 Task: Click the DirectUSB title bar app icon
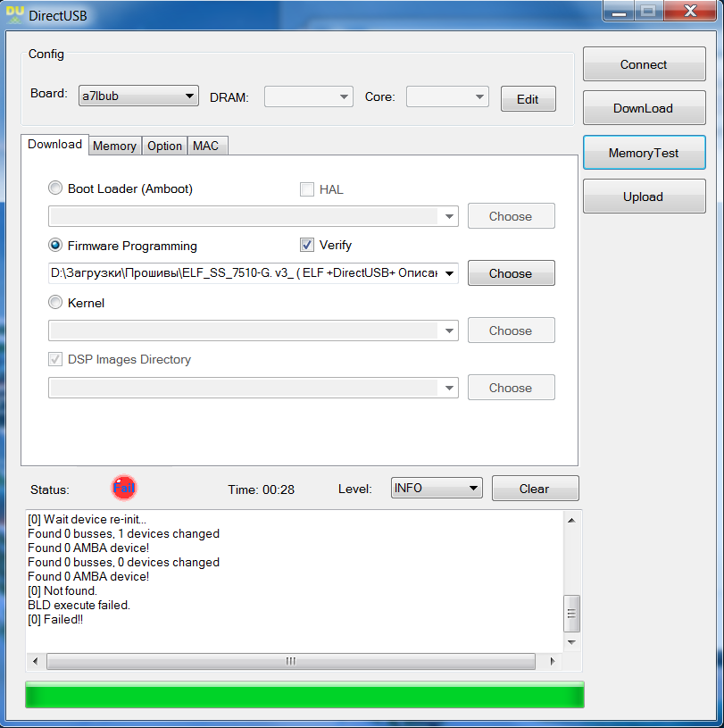click(x=15, y=15)
